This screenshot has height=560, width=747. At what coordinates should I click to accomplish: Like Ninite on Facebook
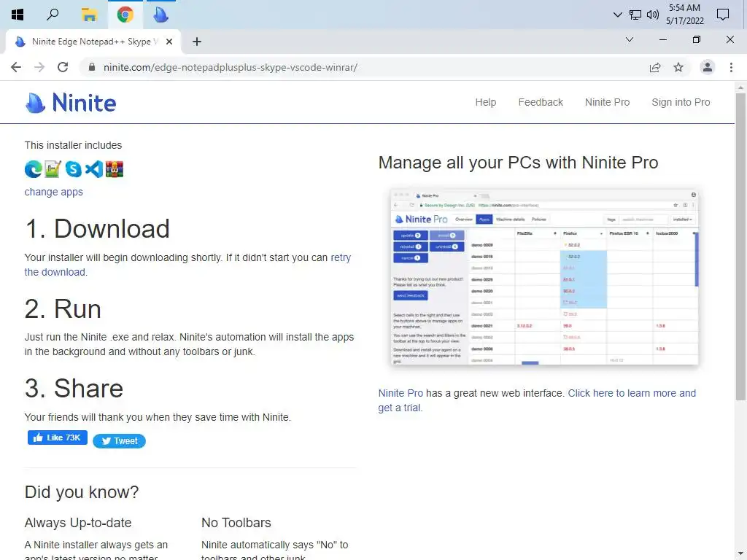click(x=57, y=437)
